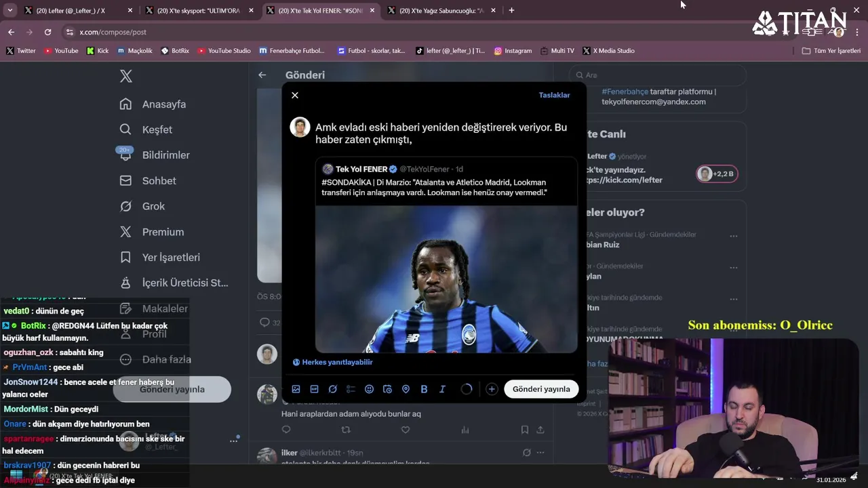Open Grok from the sidebar
The width and height of the screenshot is (868, 488).
(142, 206)
